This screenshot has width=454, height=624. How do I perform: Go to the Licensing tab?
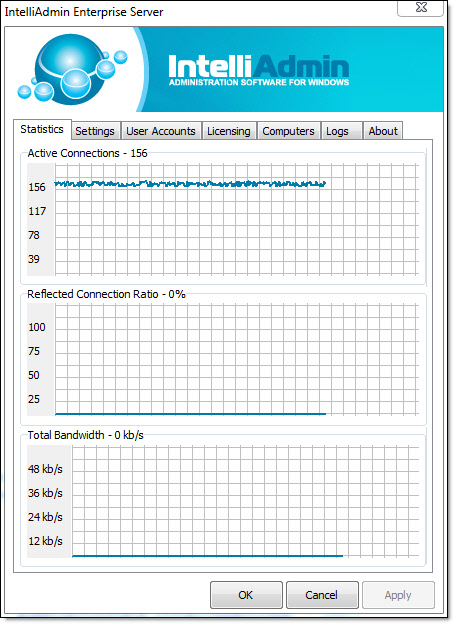(x=229, y=131)
